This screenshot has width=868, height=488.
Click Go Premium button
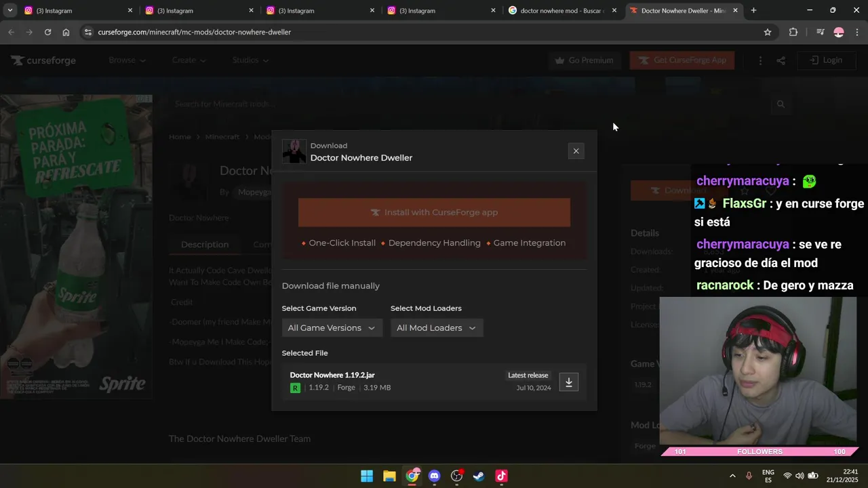pyautogui.click(x=584, y=60)
